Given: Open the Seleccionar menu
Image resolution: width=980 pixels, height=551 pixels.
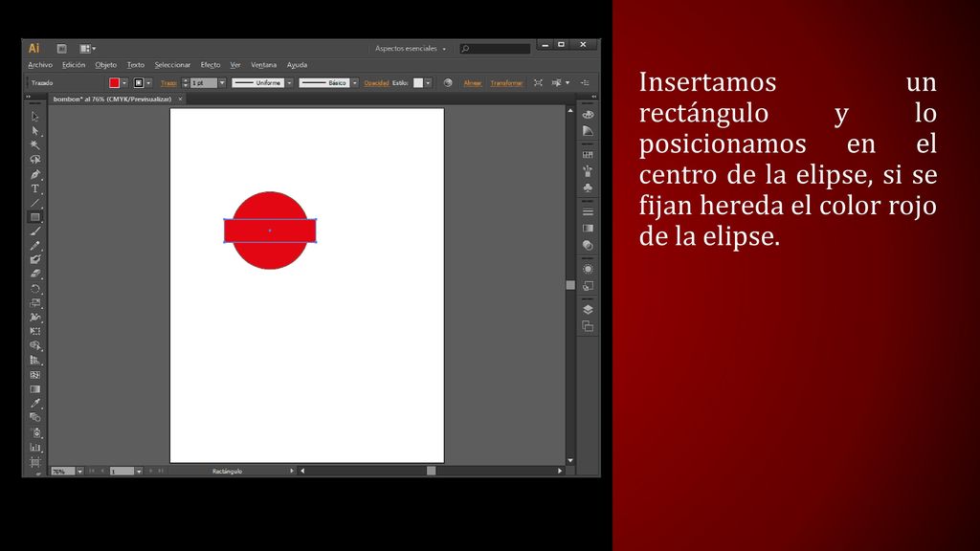Looking at the screenshot, I should pos(172,65).
